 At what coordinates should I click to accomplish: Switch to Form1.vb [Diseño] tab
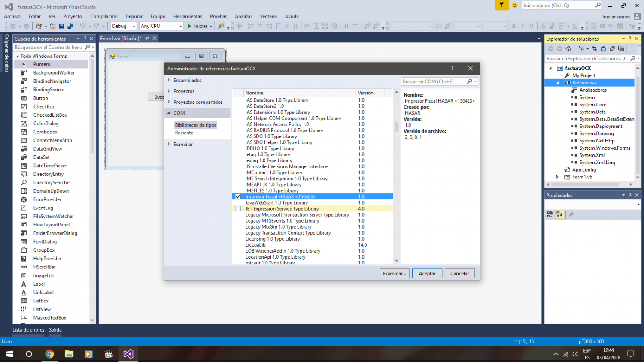tap(121, 39)
